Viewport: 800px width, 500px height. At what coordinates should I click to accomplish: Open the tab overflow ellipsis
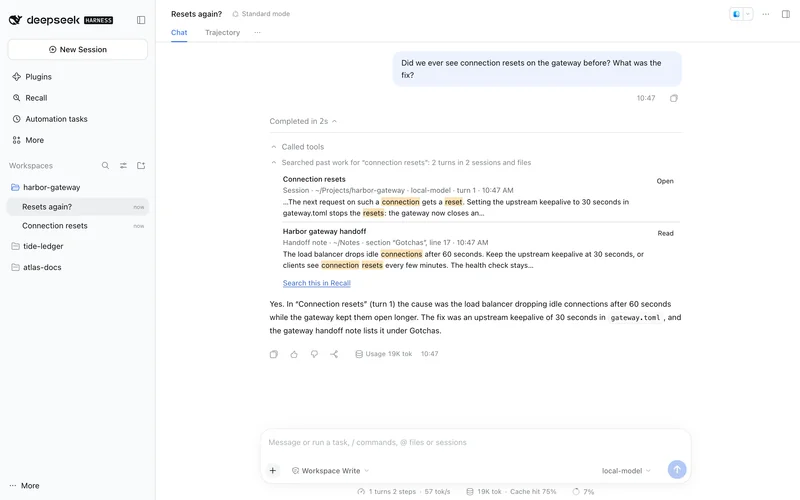[x=257, y=32]
